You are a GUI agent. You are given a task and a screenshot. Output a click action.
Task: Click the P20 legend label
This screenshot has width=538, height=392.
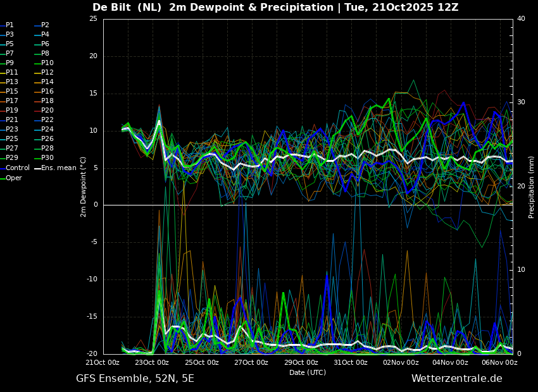47,111
